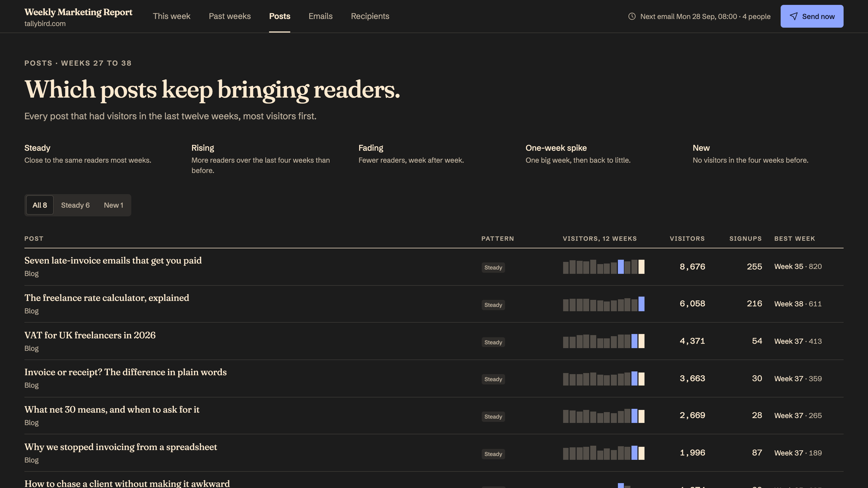Open the This week tab
Image resolution: width=868 pixels, height=488 pixels.
(x=171, y=16)
